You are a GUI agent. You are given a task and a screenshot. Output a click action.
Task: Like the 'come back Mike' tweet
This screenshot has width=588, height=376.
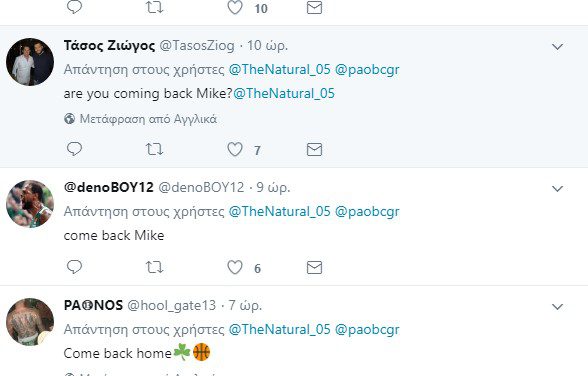click(235, 267)
